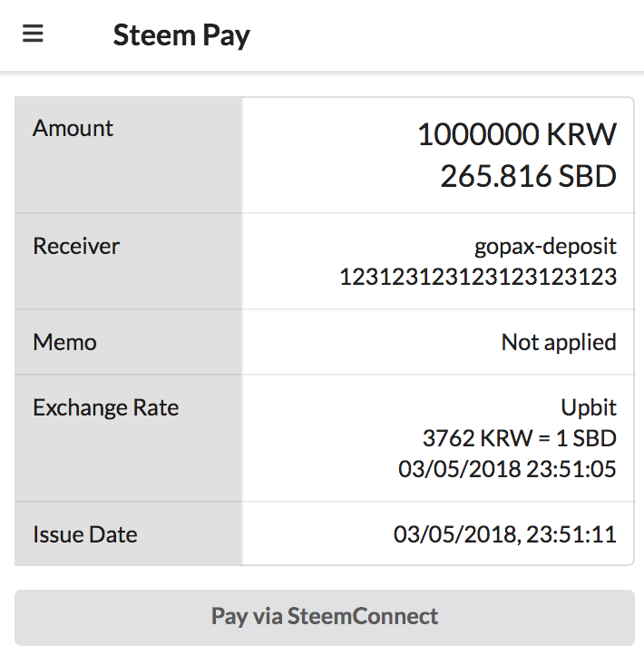Click the issue date value 23:51:11

click(x=504, y=534)
